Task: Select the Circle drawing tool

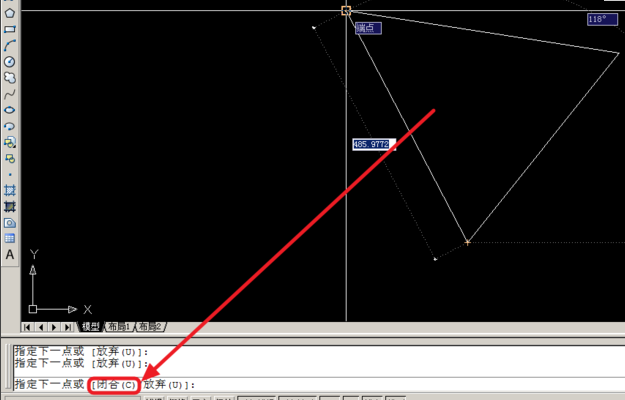Action: pos(10,61)
